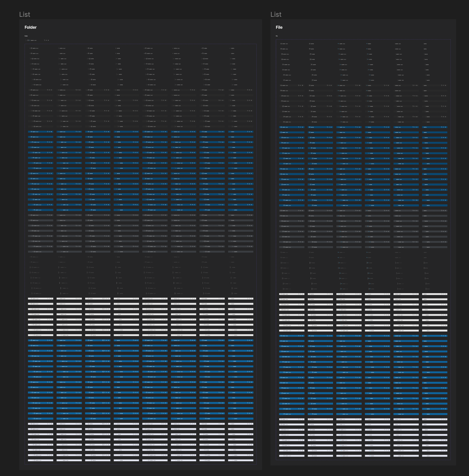Select top-right row in File variant grid
The height and width of the screenshot is (476, 469).
click(x=434, y=44)
